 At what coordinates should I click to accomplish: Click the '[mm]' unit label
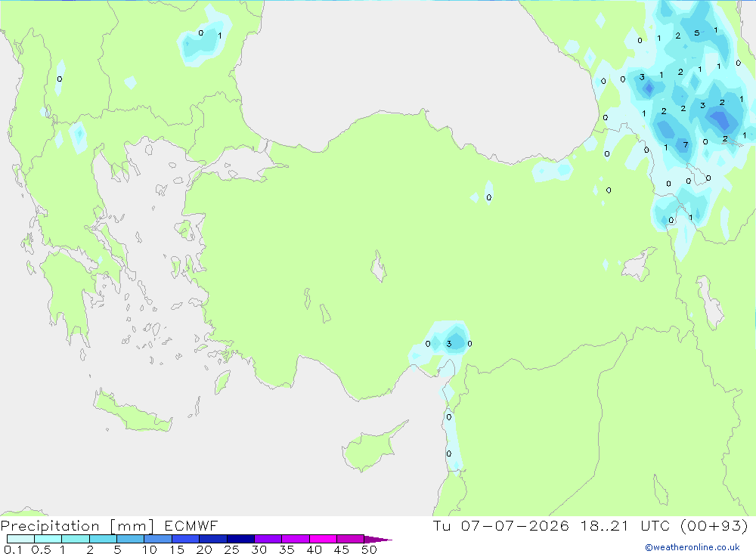click(132, 526)
